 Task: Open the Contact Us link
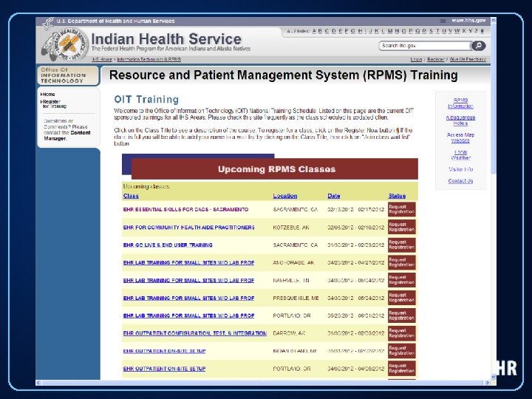(x=460, y=181)
